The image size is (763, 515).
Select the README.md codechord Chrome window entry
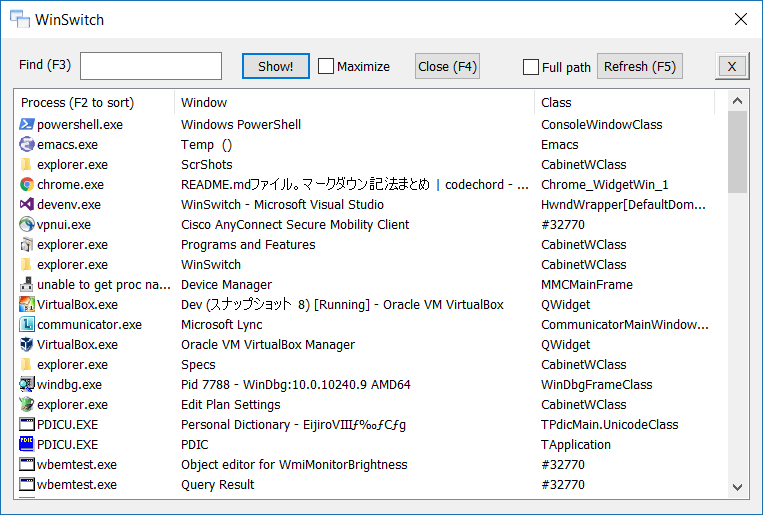click(x=355, y=184)
